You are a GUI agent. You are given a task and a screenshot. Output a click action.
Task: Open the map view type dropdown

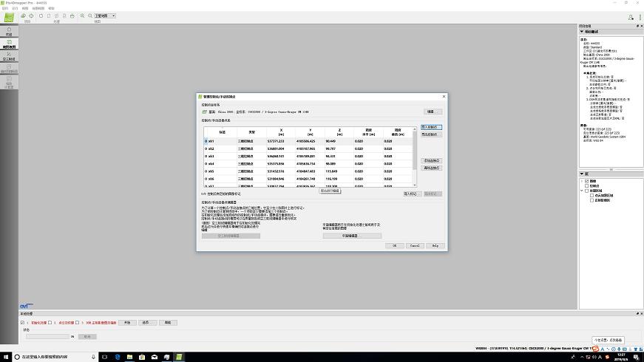[x=105, y=16]
